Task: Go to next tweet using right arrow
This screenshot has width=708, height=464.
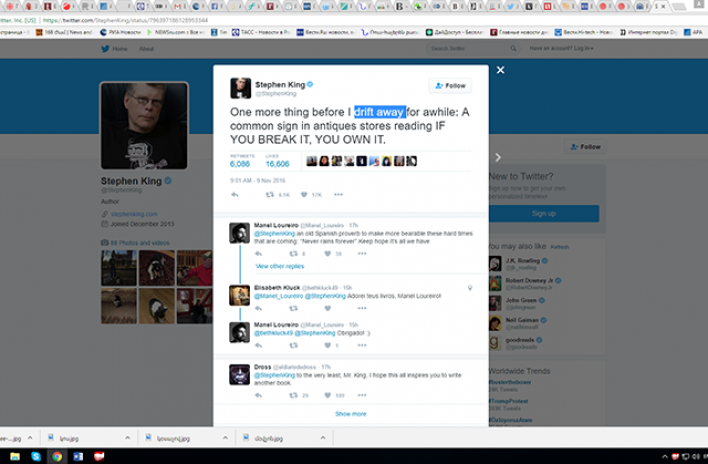Action: [x=498, y=157]
